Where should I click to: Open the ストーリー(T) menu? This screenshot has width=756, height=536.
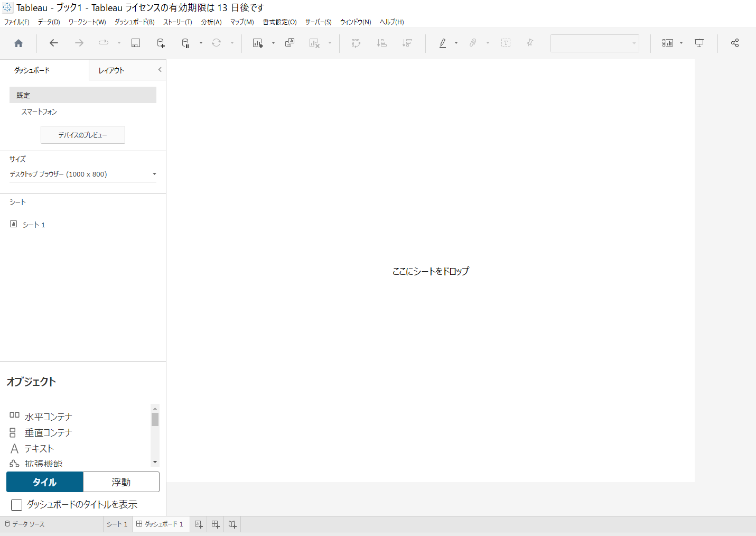tap(178, 22)
